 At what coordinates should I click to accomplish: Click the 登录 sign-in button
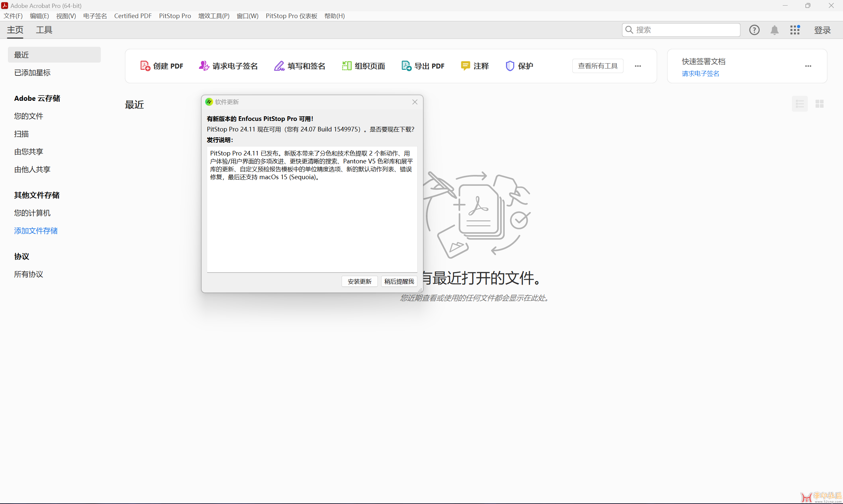822,30
